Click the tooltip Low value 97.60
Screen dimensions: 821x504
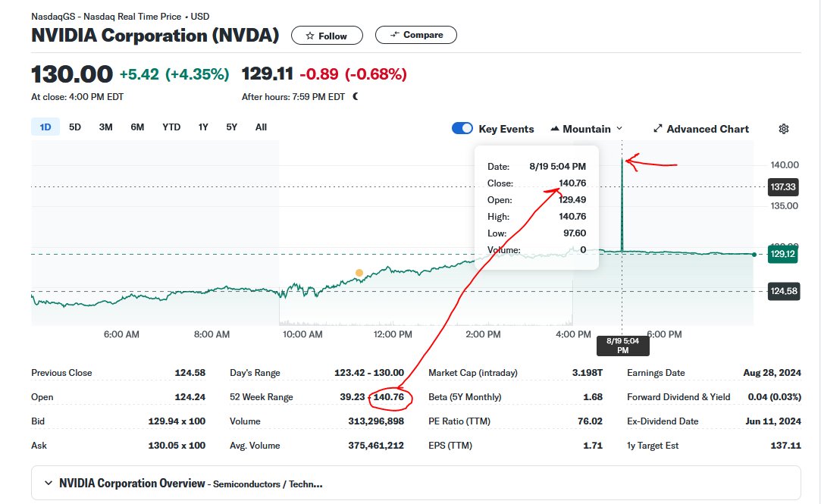[x=575, y=233]
